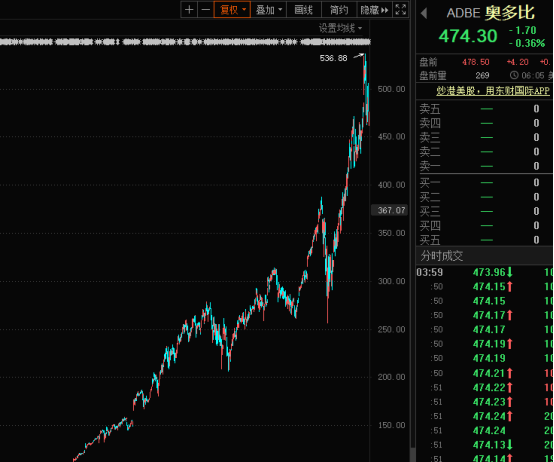Select the 画线 drawing tool

(303, 10)
